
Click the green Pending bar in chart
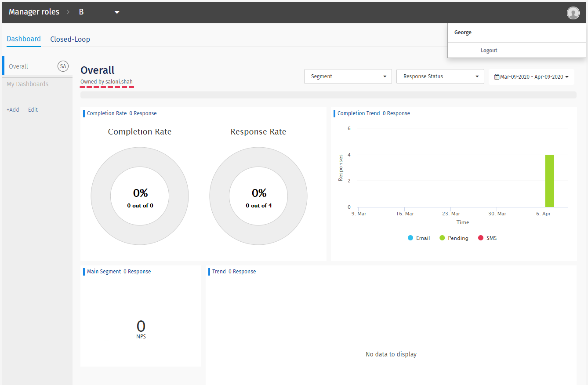[x=549, y=181]
